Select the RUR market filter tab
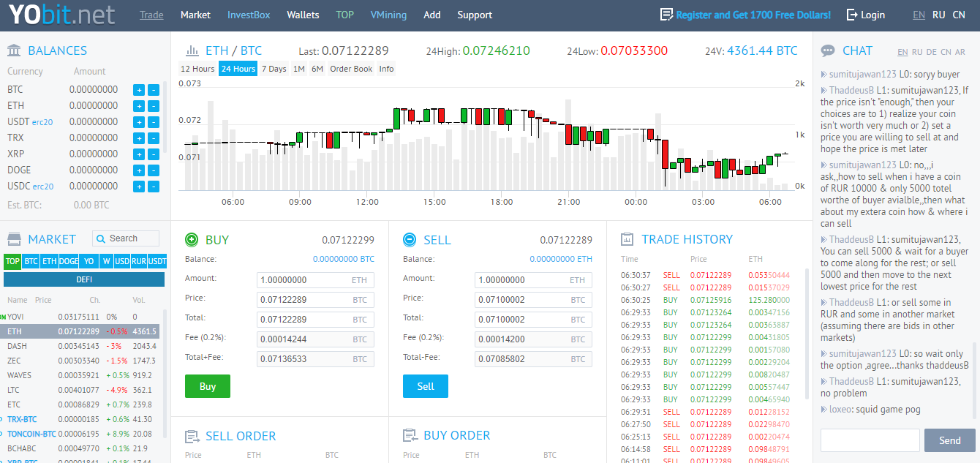The image size is (980, 463). coord(138,261)
